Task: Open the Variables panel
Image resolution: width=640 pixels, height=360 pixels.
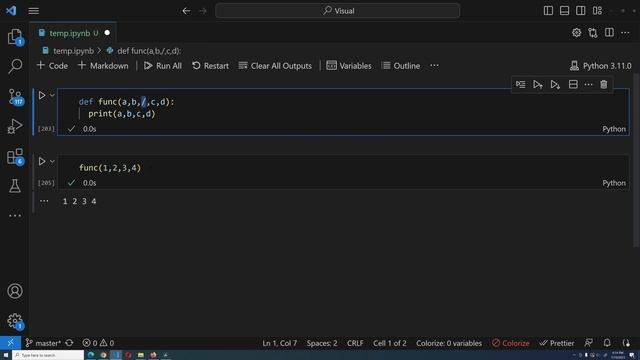Action: (x=349, y=66)
